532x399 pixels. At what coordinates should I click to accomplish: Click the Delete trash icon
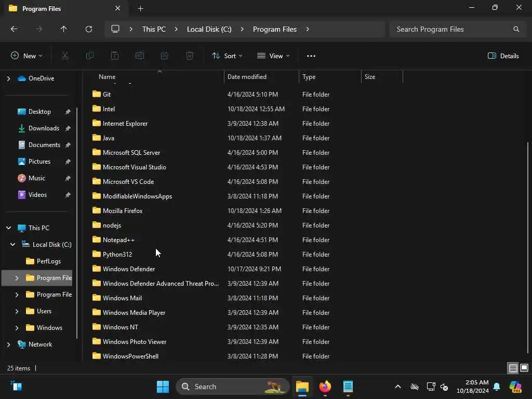point(190,56)
